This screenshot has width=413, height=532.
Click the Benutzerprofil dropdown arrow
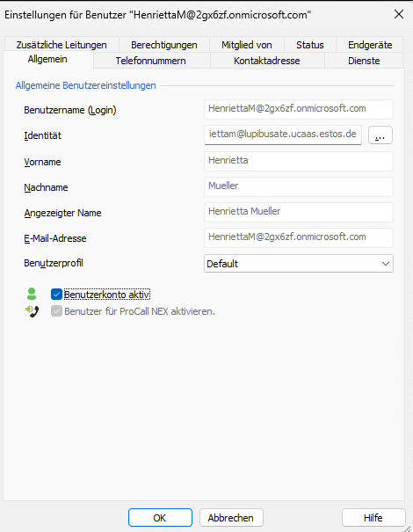[385, 264]
